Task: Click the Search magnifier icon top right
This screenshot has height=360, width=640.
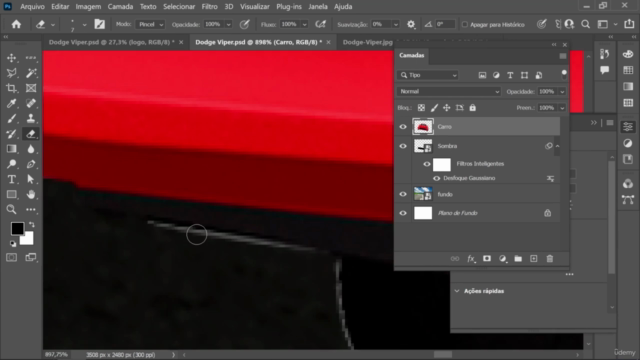Action: pos(585,24)
